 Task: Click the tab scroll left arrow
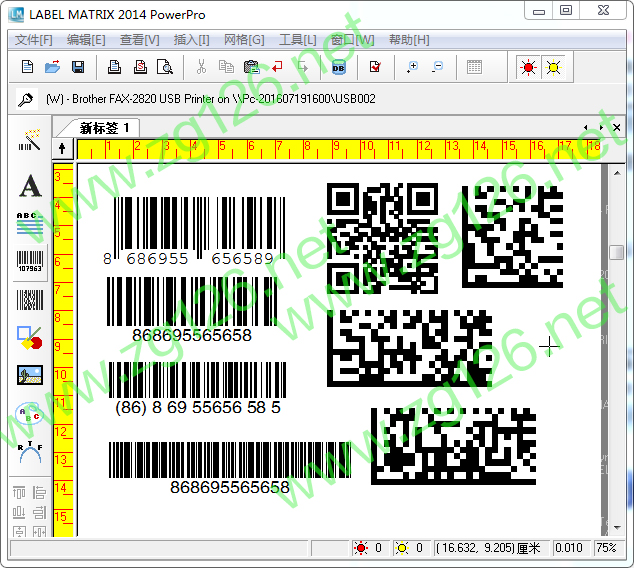(585, 127)
